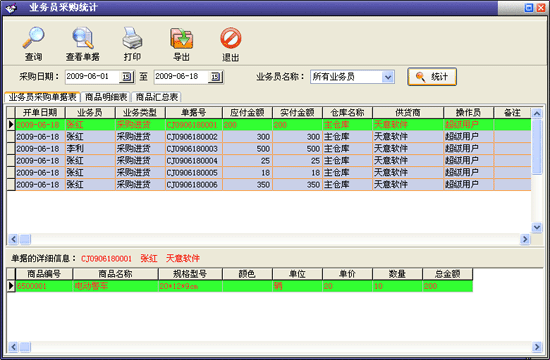Expand the 业务员名称 dropdown
The height and width of the screenshot is (360, 550).
pyautogui.click(x=388, y=77)
